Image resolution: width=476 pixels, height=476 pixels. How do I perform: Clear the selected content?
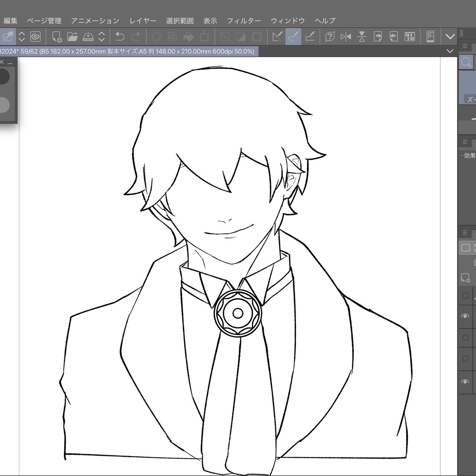(x=156, y=37)
